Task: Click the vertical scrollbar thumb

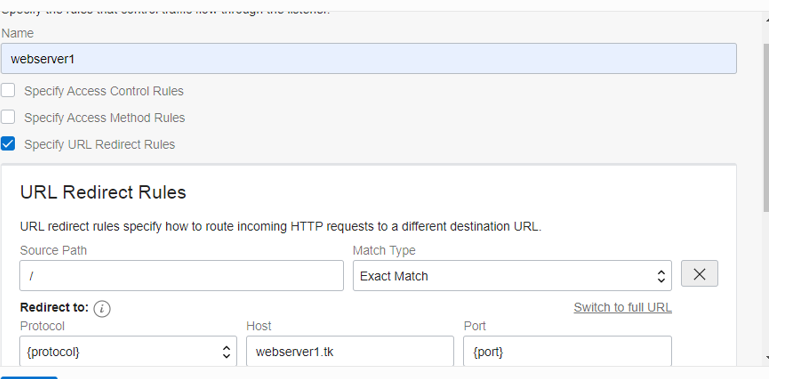Action: pos(767,127)
